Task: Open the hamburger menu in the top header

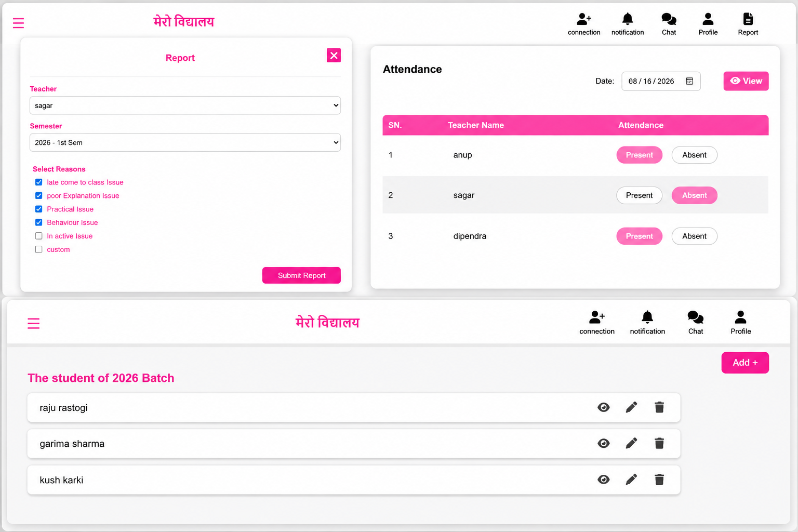Action: coord(18,23)
